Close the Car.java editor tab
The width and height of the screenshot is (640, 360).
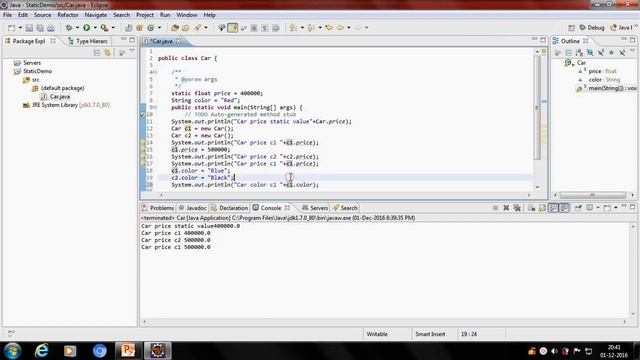pyautogui.click(x=179, y=41)
